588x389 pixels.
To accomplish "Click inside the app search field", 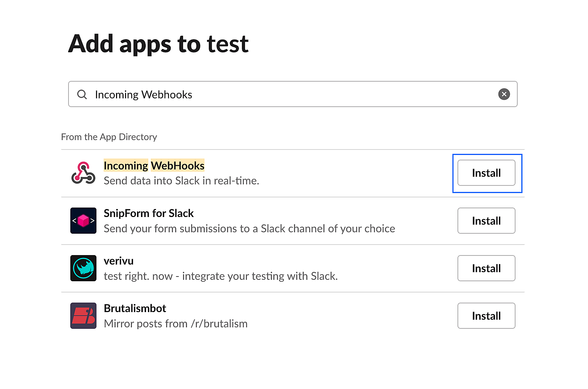I will coord(254,94).
